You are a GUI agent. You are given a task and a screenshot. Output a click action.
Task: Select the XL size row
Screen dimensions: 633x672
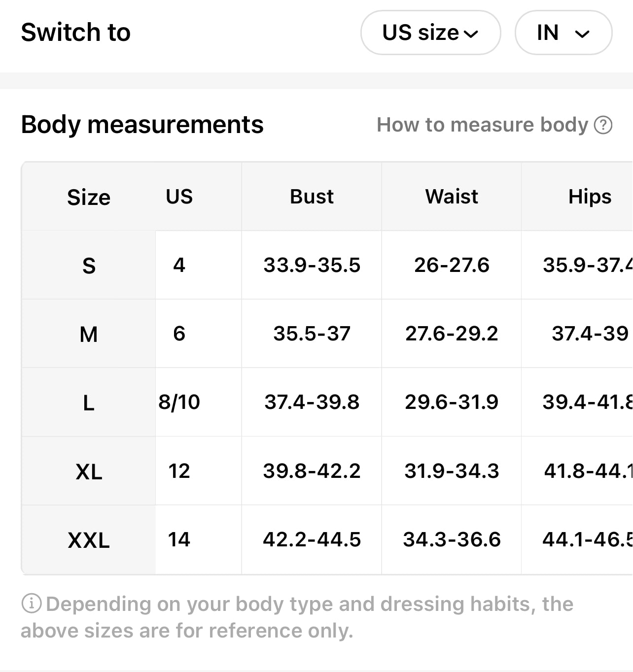click(x=89, y=471)
